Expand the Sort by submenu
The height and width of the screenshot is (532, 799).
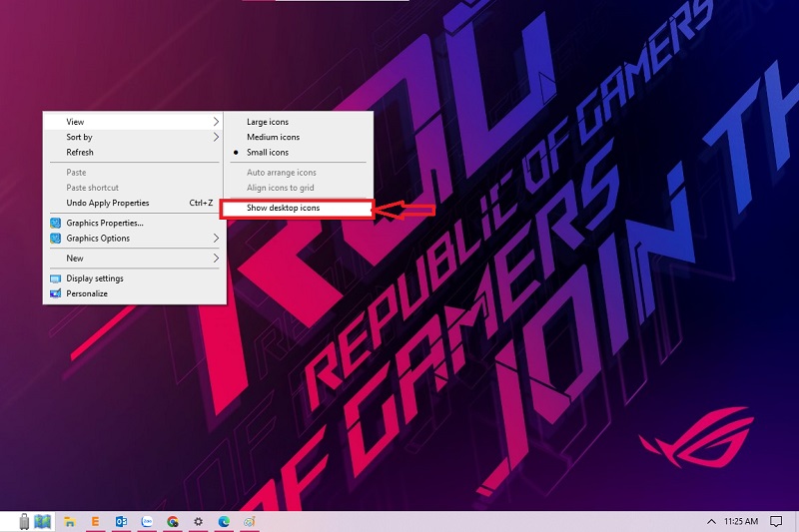click(x=80, y=137)
